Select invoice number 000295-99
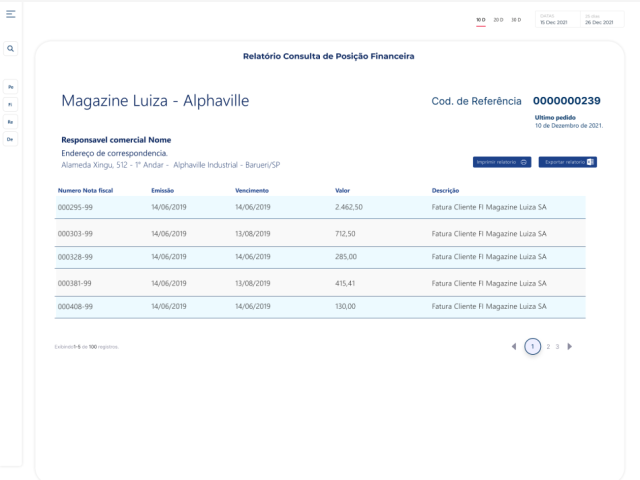 click(75, 207)
